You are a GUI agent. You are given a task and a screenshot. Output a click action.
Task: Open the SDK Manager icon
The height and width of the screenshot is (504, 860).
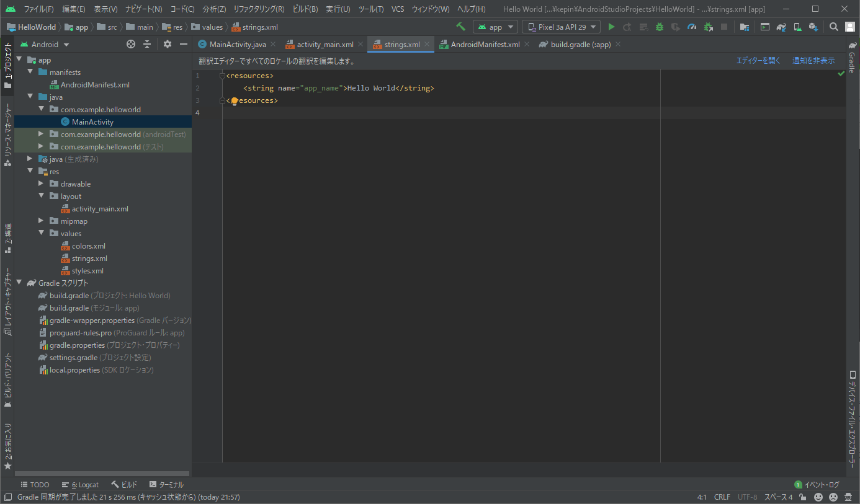point(813,27)
